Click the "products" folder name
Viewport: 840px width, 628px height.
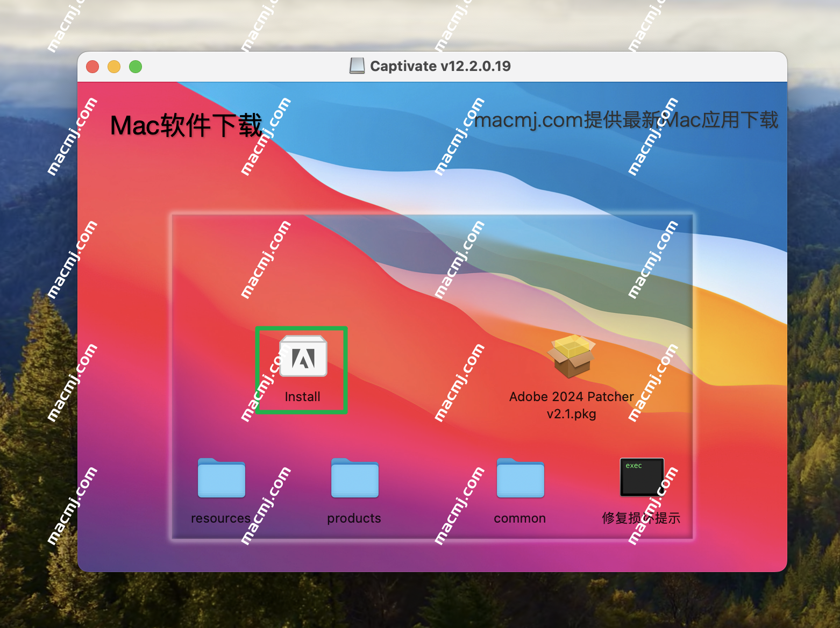tap(354, 518)
